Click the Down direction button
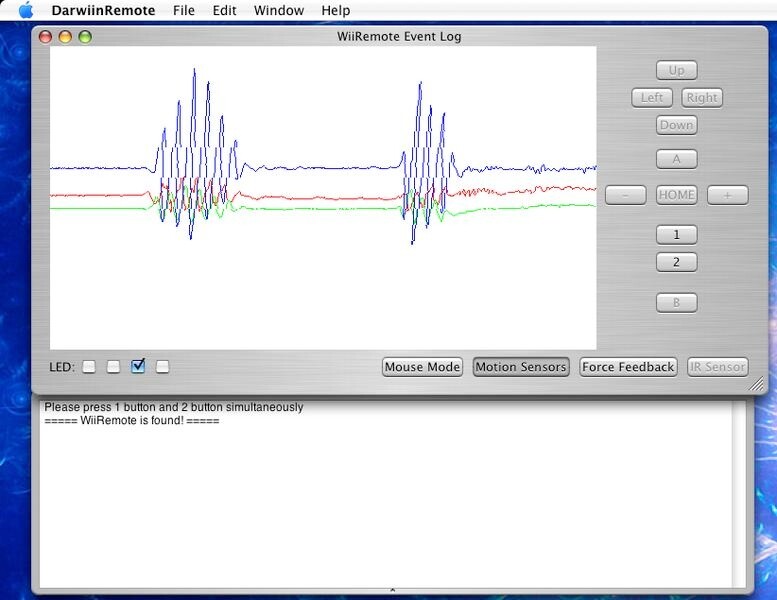 click(x=676, y=125)
